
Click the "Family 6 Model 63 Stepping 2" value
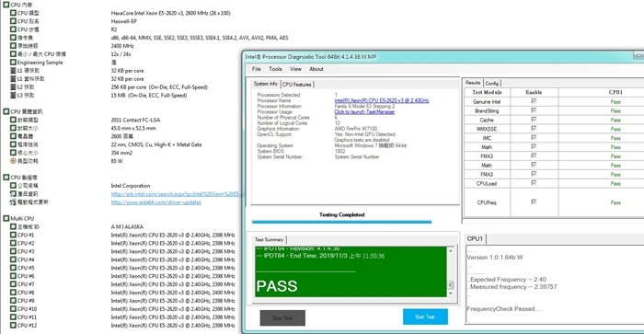point(364,106)
